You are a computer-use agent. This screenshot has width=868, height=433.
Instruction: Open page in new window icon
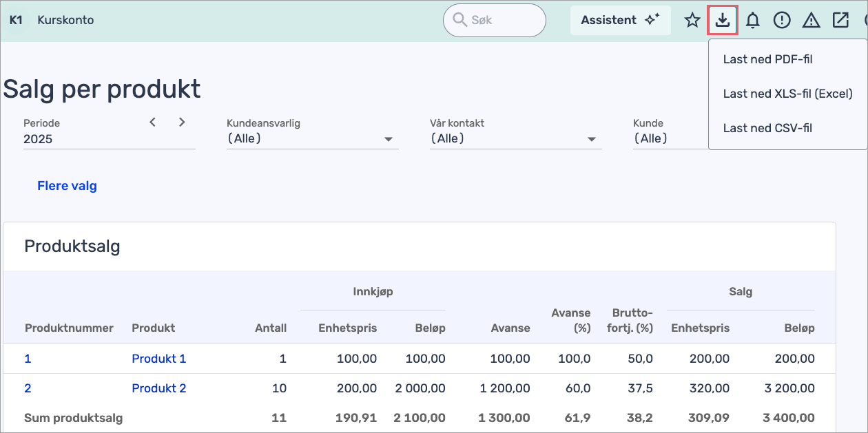pyautogui.click(x=840, y=20)
